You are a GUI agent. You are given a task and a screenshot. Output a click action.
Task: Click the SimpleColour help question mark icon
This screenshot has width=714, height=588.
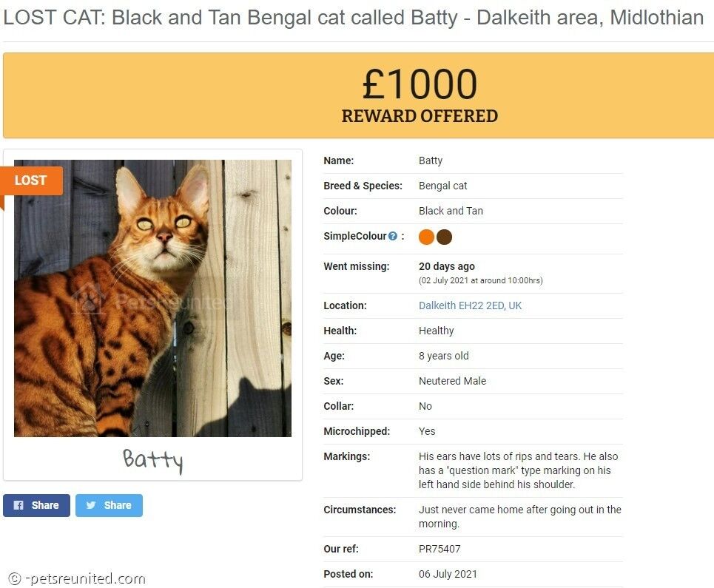393,236
